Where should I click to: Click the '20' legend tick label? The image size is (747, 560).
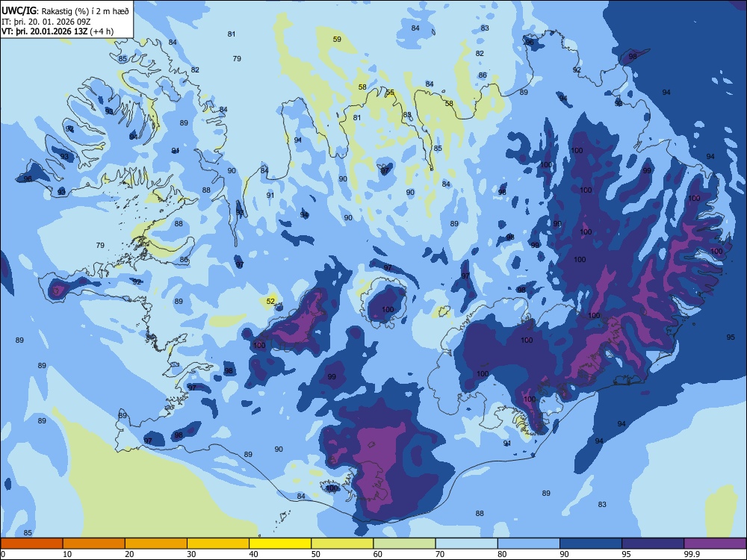(x=129, y=554)
